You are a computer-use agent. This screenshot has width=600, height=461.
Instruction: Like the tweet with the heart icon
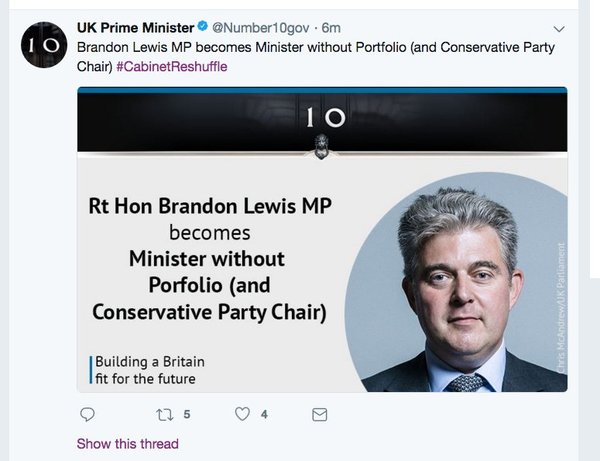[241, 413]
